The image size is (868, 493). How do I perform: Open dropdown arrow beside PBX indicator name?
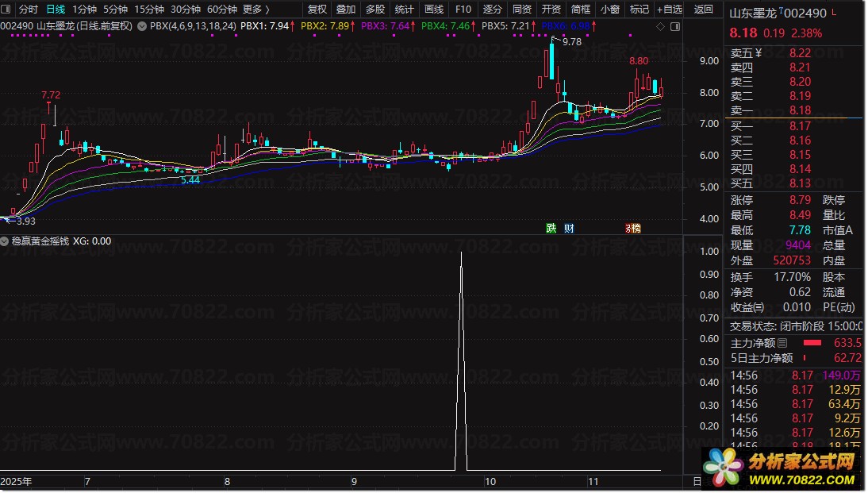pos(141,26)
